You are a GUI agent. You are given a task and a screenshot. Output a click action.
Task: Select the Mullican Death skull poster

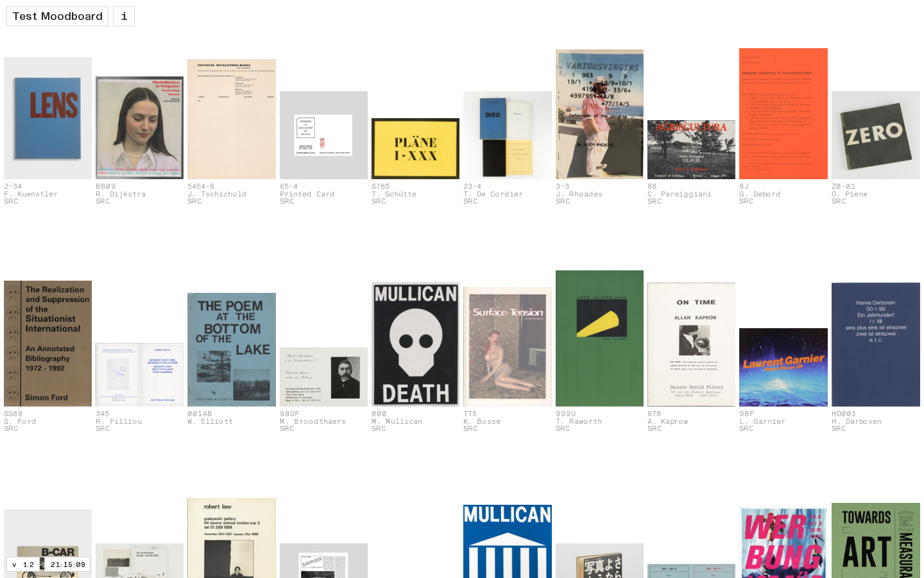click(415, 344)
